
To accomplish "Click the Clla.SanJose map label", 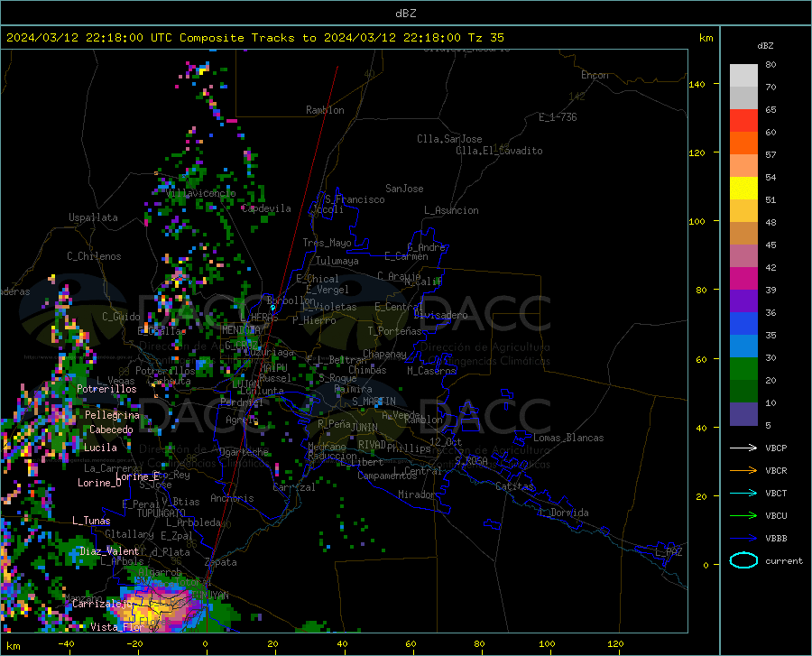I will [x=449, y=139].
